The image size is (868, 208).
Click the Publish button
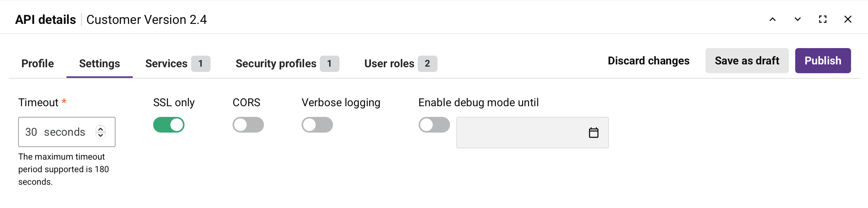pyautogui.click(x=823, y=60)
